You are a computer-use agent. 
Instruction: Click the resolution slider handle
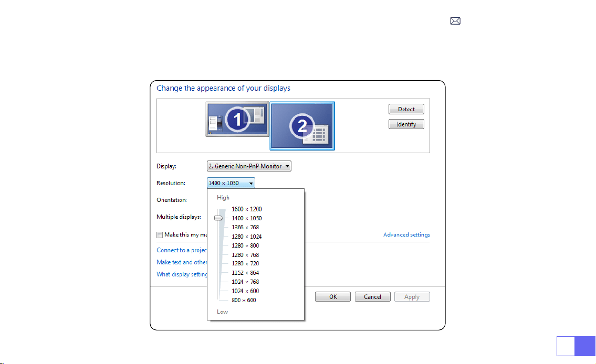click(218, 218)
